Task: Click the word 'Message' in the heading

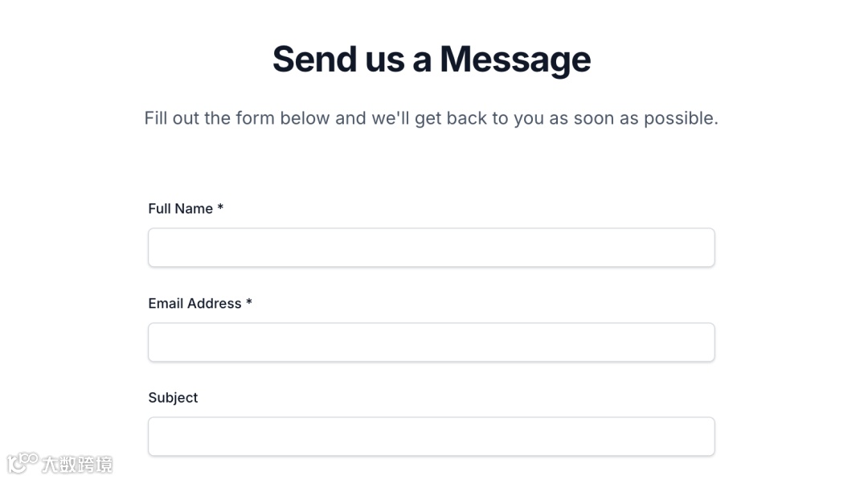Action: [514, 59]
